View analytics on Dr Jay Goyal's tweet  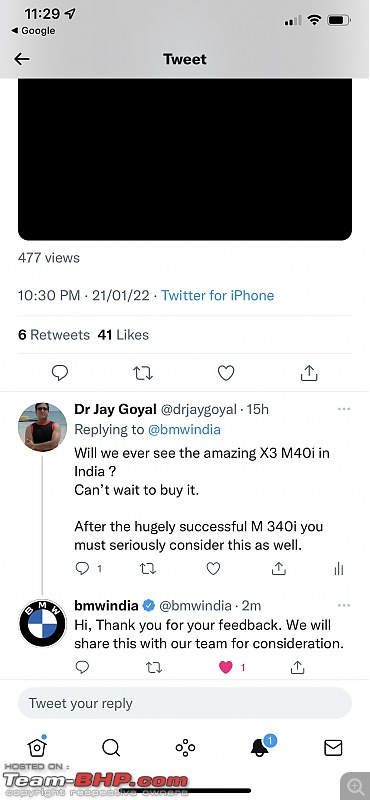click(339, 569)
